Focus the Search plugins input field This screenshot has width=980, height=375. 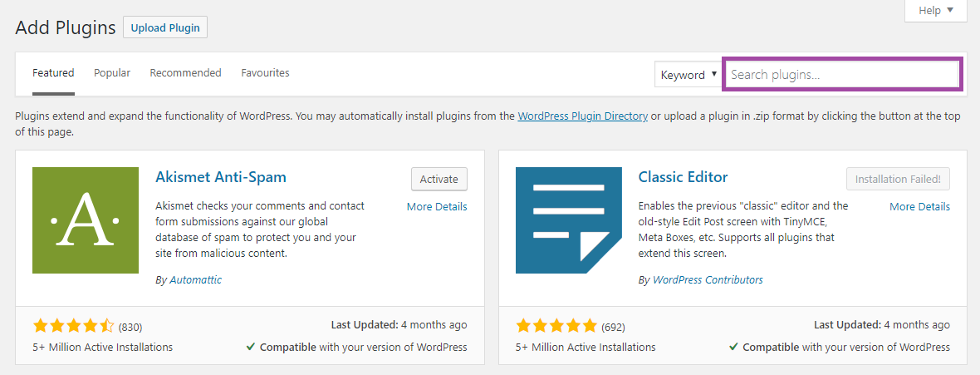point(842,75)
